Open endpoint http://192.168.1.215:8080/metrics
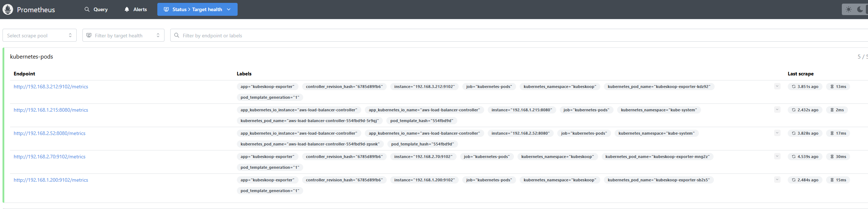868x209 pixels. (51, 110)
